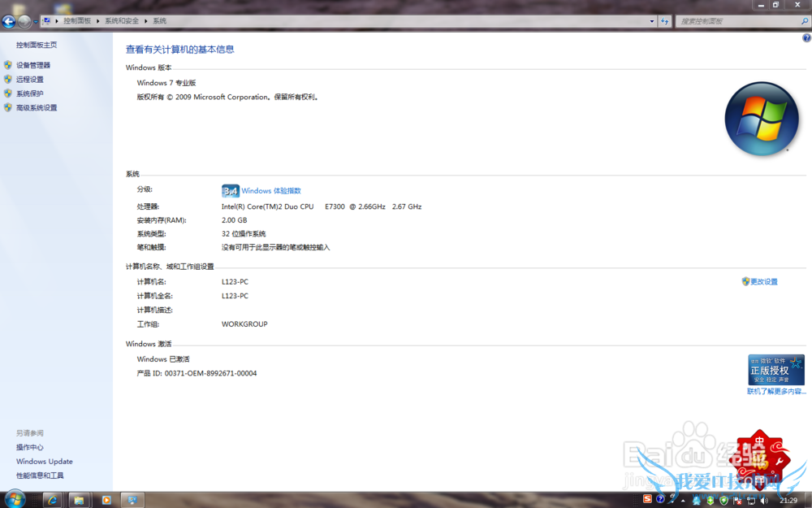Image resolution: width=812 pixels, height=508 pixels.
Task: Click the WORKGROUP workgroup value
Action: [244, 324]
